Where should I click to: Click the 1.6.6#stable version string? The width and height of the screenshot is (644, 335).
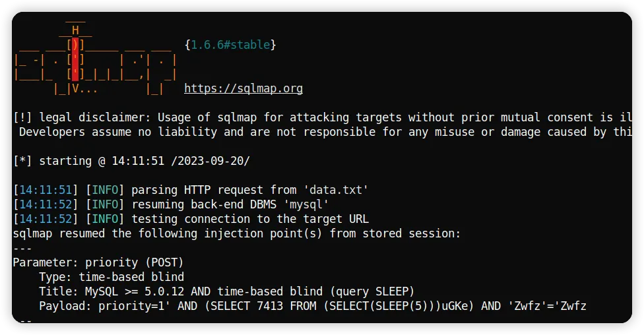coord(230,45)
